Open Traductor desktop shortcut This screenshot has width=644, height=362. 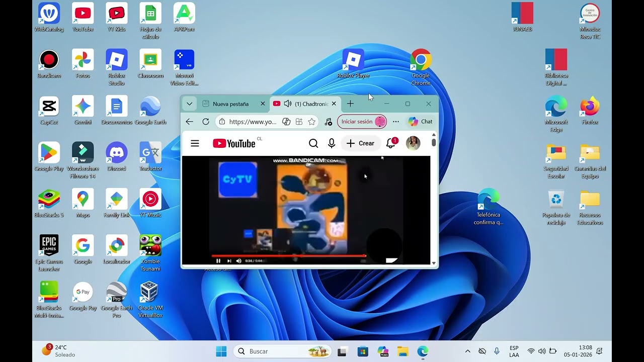[150, 157]
